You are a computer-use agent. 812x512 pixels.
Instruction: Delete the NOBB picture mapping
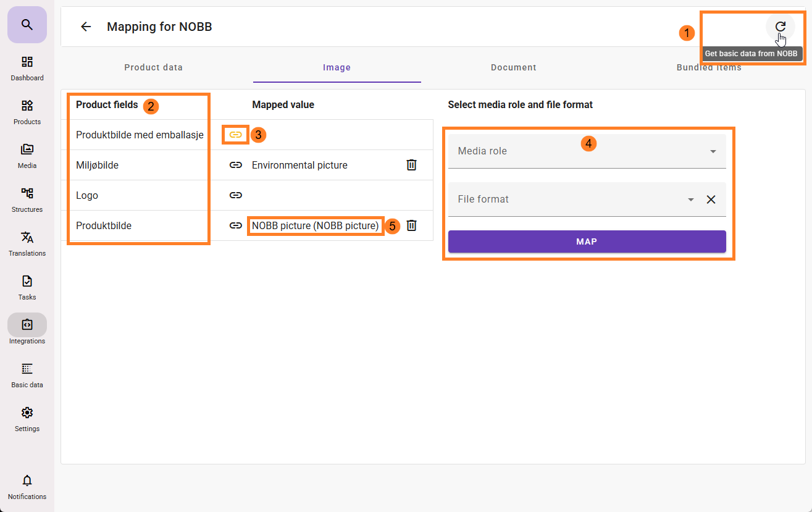point(412,225)
